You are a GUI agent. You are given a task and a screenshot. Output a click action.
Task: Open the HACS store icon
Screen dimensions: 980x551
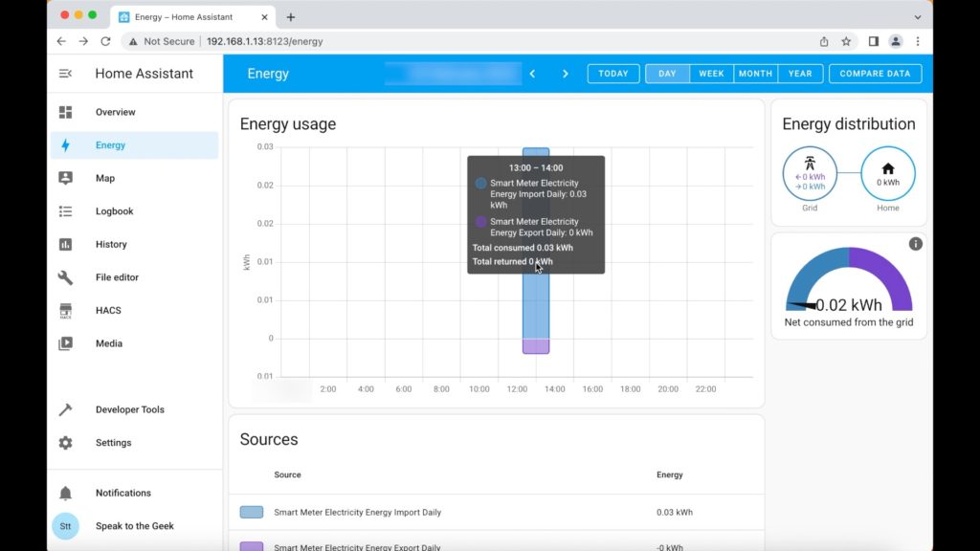coord(66,311)
